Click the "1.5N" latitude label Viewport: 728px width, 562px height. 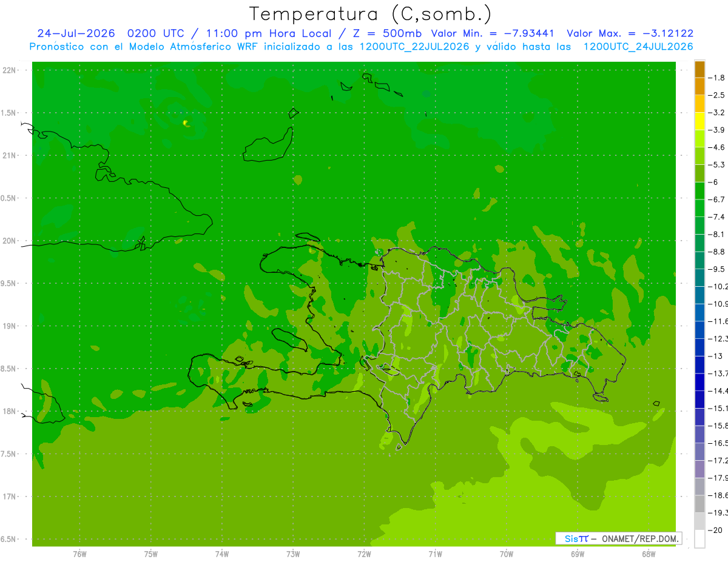(x=9, y=113)
